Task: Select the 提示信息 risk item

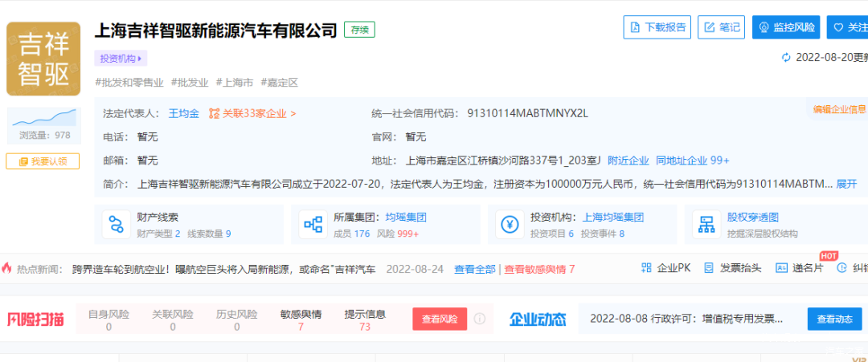Action: pos(365,319)
